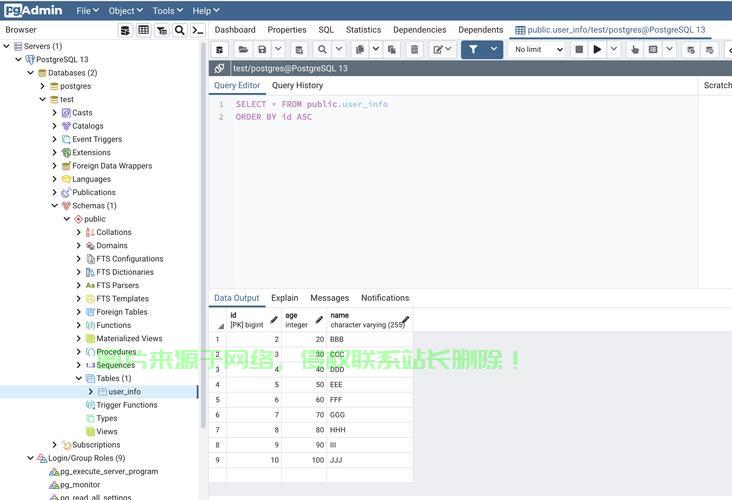Expand the user_info table node
This screenshot has height=500, width=732.
tap(91, 392)
